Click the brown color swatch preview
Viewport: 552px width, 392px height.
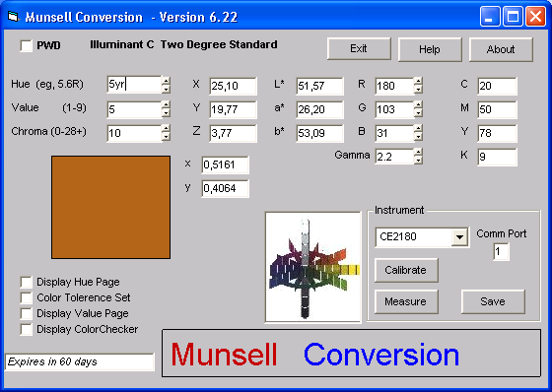click(110, 207)
